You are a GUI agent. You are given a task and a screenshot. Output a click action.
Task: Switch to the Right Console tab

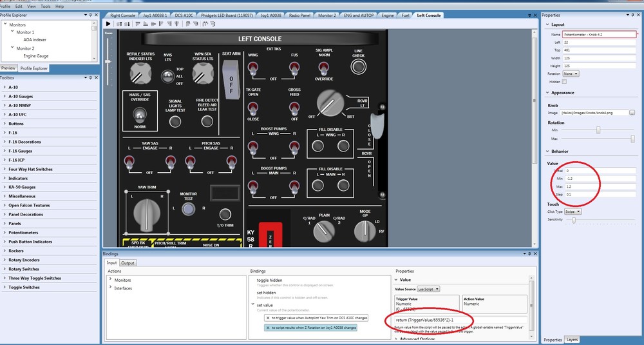tap(122, 15)
